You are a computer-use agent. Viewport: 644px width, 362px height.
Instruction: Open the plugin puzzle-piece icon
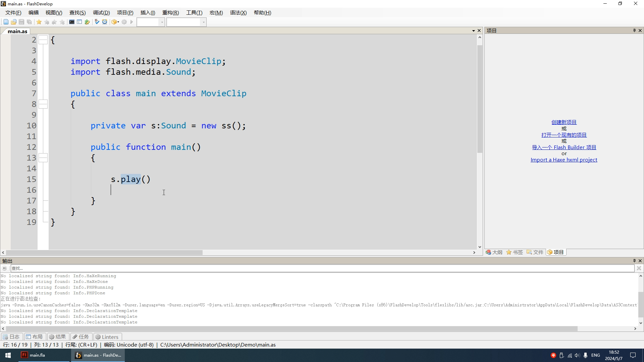(x=87, y=22)
